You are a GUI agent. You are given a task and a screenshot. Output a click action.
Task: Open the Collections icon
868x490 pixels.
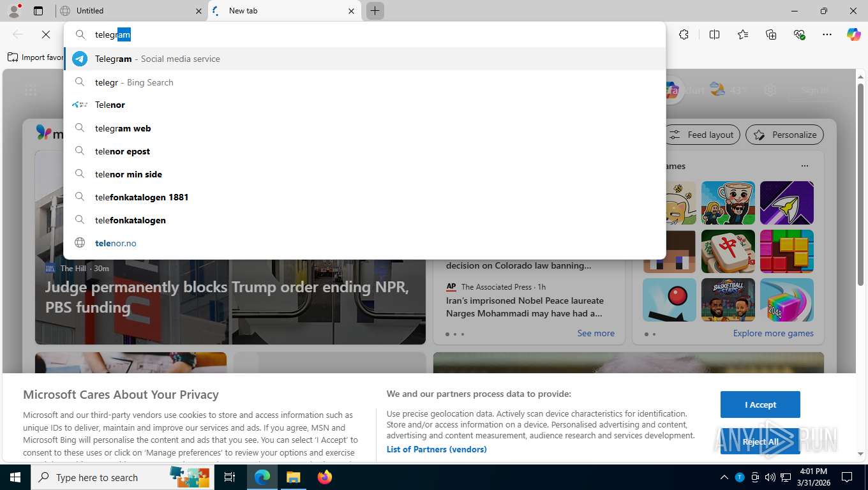[x=771, y=34]
